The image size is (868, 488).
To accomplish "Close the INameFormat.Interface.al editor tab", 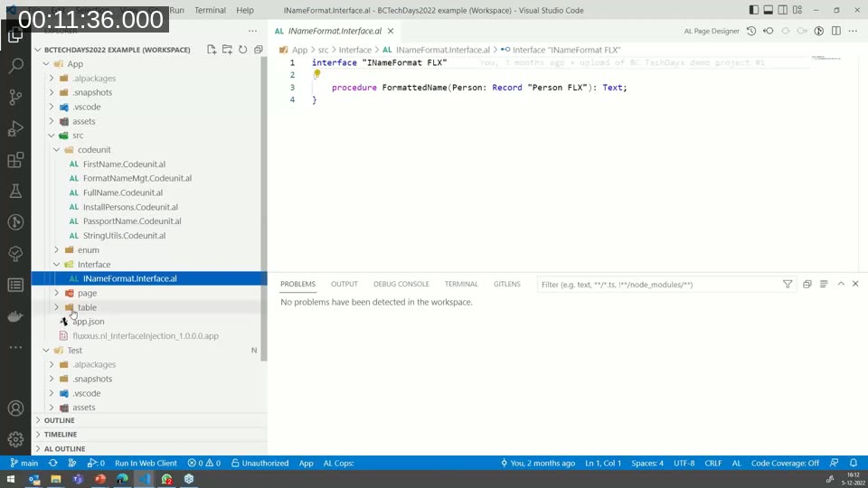I will (x=391, y=31).
